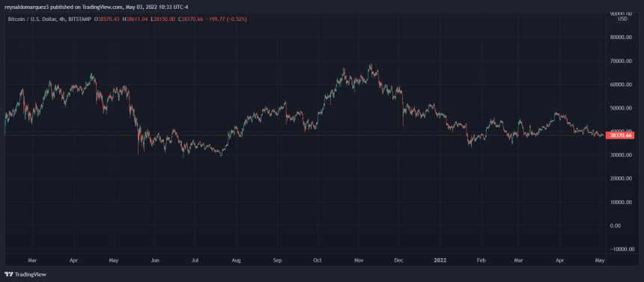Viewport: 644px width, 282px height.
Task: Click the open value O38570.43
Action: click(106, 19)
